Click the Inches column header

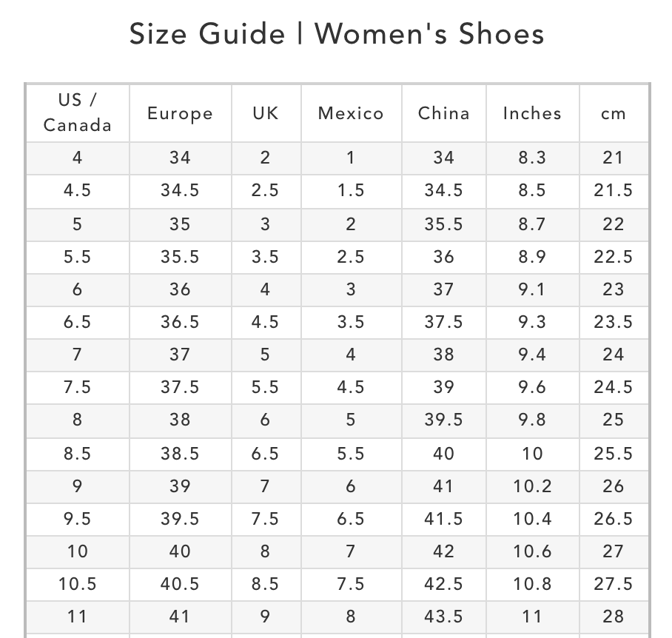pos(532,113)
